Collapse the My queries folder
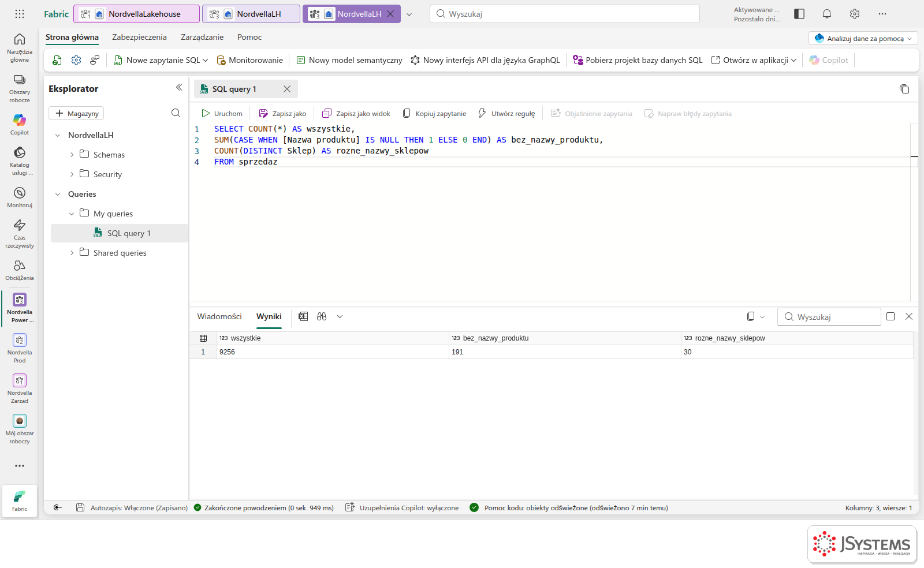The width and height of the screenshot is (924, 568). 72,214
